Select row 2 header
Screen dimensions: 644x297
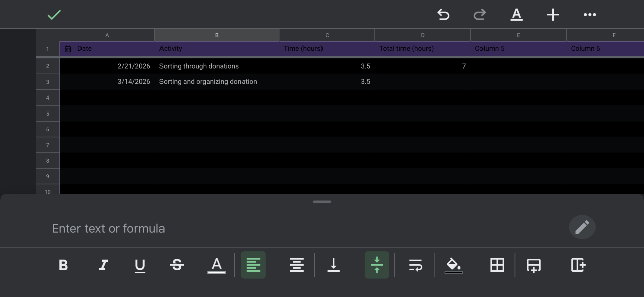click(48, 66)
